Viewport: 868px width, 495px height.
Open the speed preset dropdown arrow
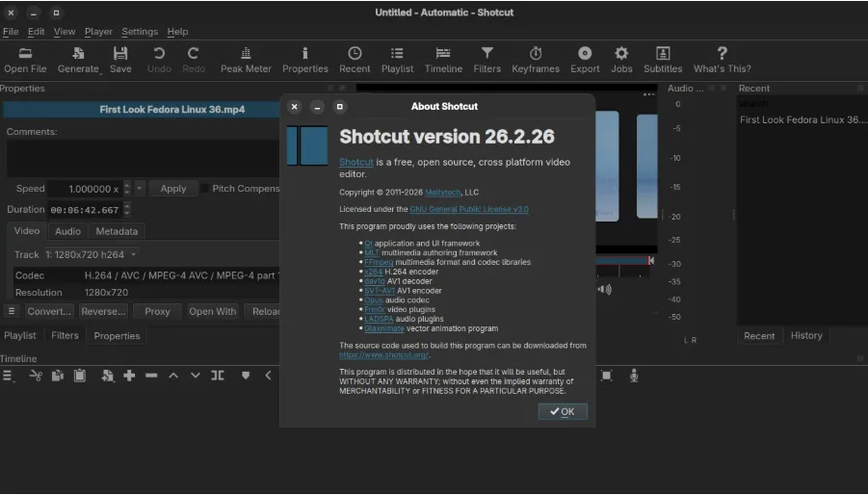coord(139,189)
